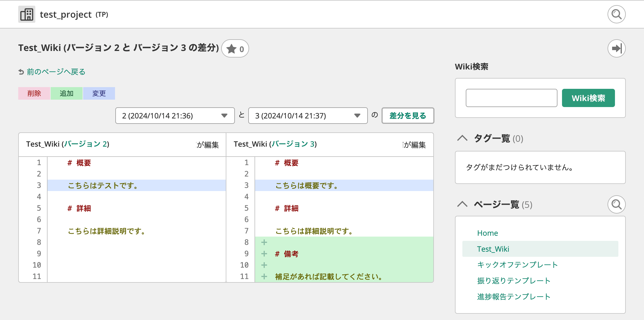Click the back arrow before 前のページへ戻る

(x=21, y=72)
